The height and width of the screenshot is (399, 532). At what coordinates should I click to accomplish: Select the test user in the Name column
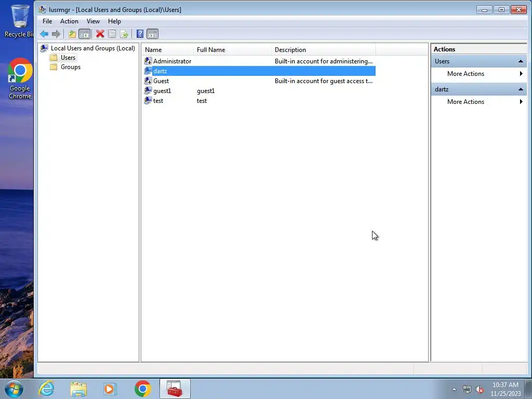point(158,100)
